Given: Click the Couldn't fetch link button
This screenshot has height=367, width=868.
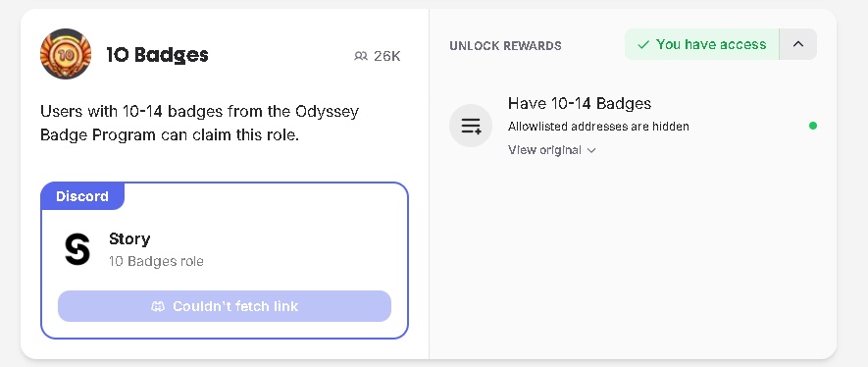Looking at the screenshot, I should coord(225,306).
